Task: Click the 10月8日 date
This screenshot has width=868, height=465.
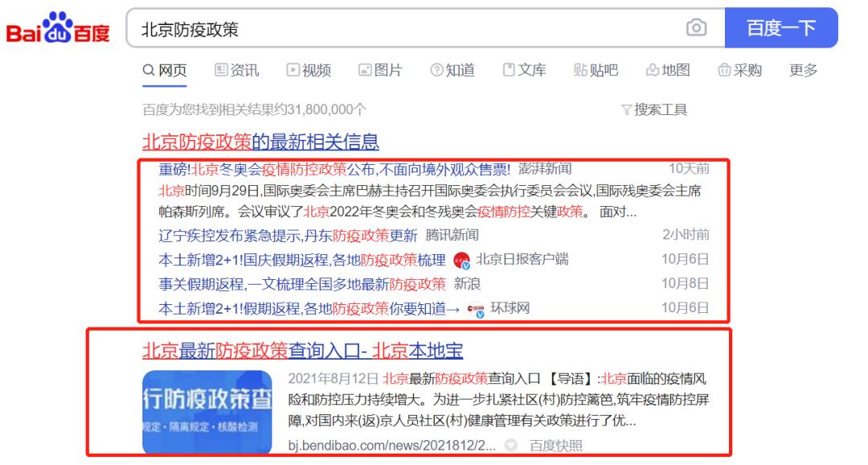Action: (686, 284)
